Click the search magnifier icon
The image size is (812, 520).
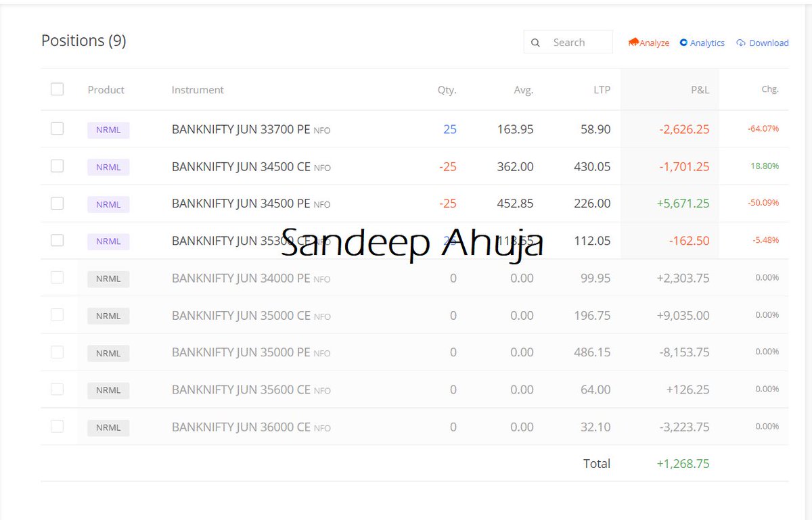pos(535,43)
